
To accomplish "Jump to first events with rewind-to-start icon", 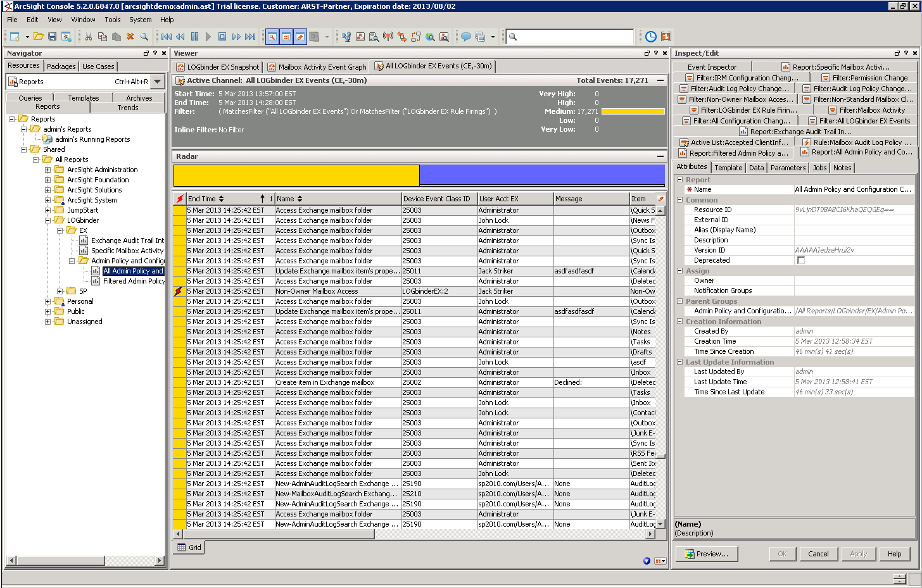I will pos(167,37).
